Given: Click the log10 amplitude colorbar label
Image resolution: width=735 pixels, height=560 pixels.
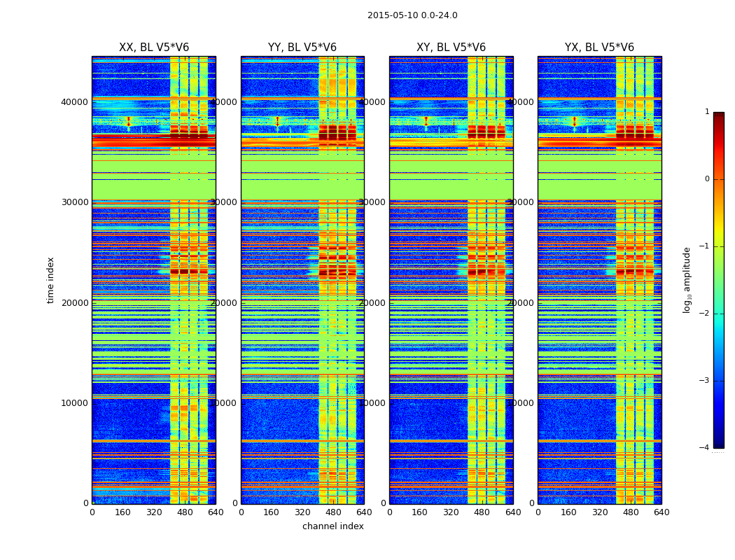Looking at the screenshot, I should pos(687,280).
